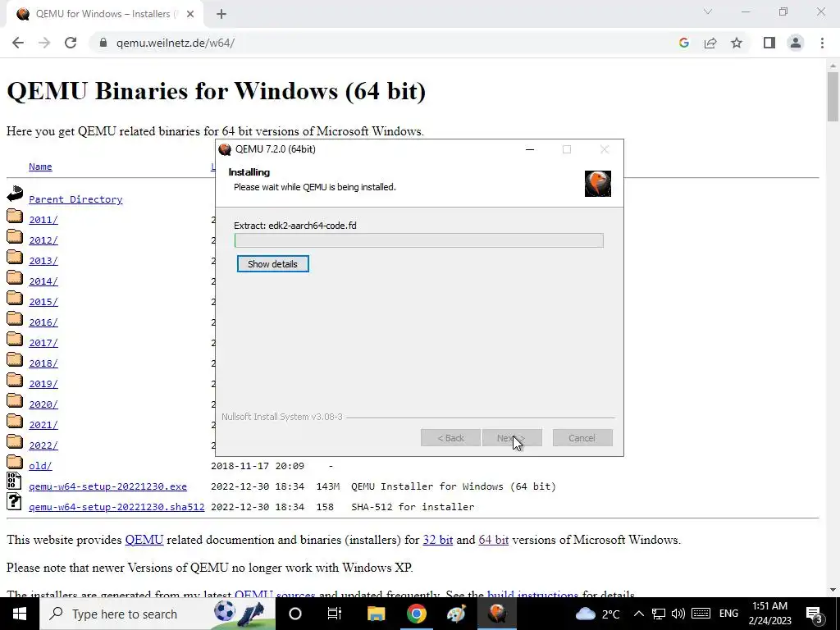Go forward using the browser forward arrow
The height and width of the screenshot is (630, 840).
(44, 43)
